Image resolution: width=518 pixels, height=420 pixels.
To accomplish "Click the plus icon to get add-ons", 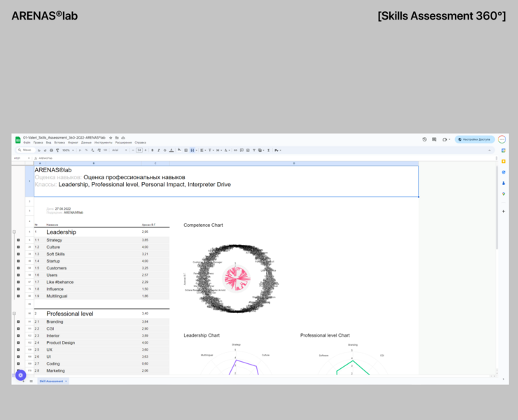I will click(x=503, y=211).
